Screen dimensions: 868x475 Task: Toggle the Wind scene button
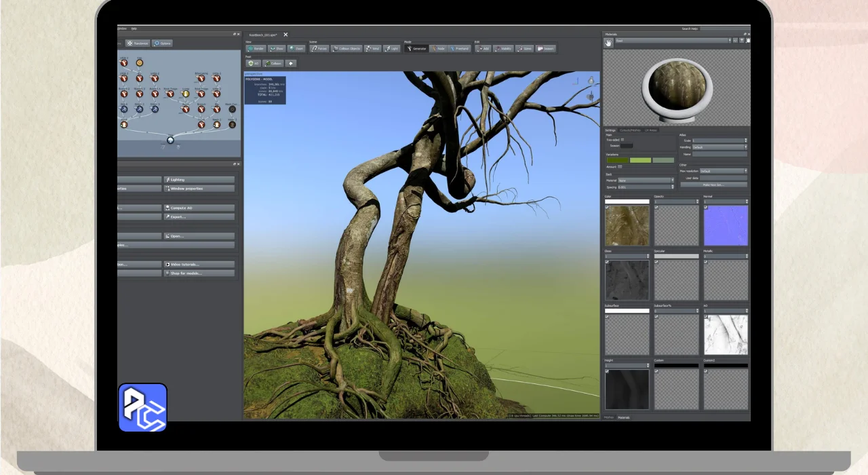372,48
